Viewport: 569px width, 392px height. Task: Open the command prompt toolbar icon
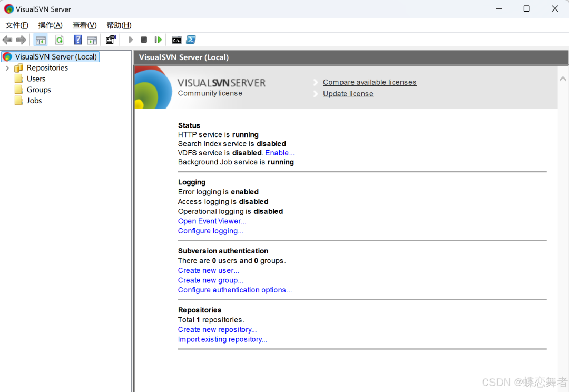click(176, 40)
